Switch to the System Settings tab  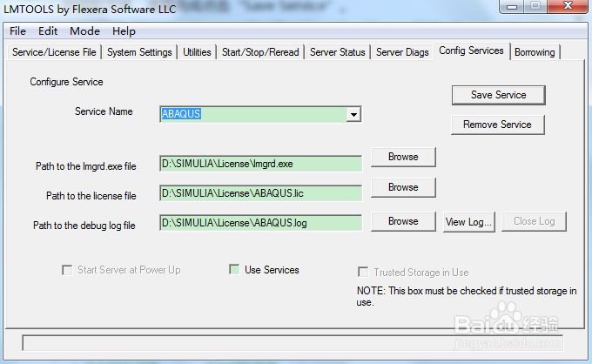[139, 52]
